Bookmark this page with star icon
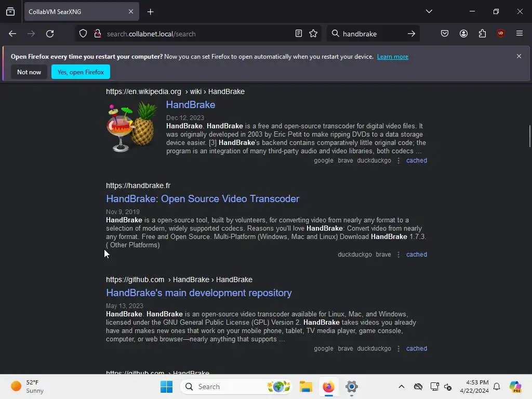 click(313, 34)
